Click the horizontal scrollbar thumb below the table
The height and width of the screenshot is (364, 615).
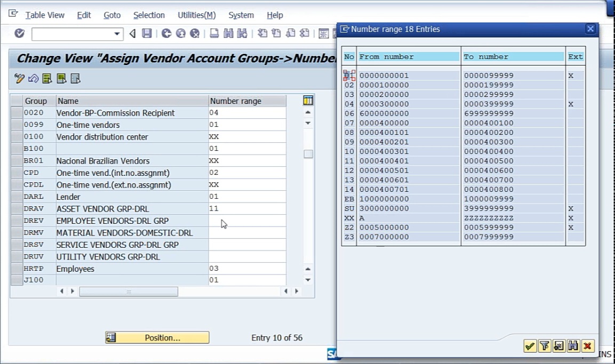(129, 292)
